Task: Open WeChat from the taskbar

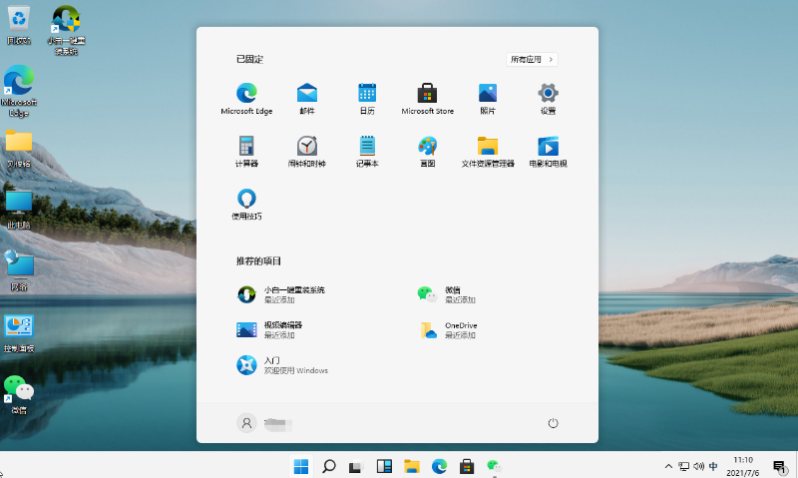Action: (x=494, y=466)
